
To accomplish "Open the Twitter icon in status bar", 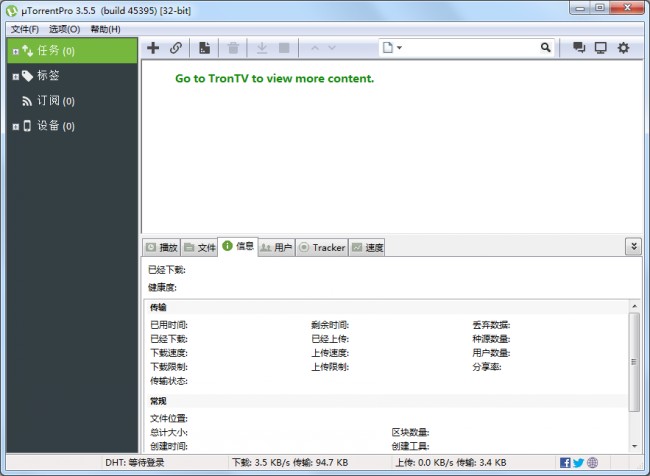I will (x=579, y=462).
